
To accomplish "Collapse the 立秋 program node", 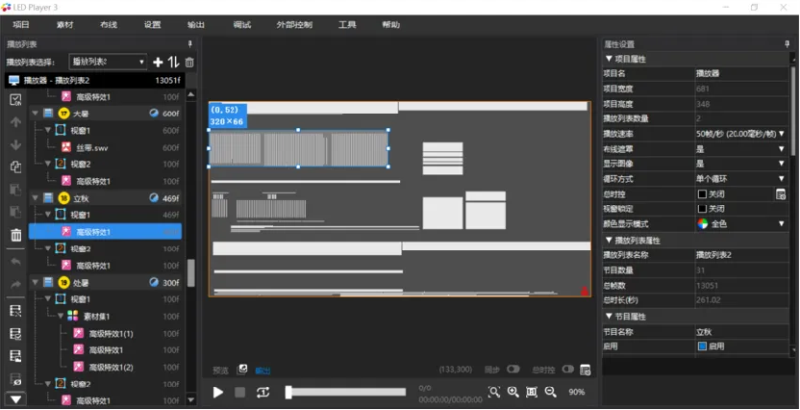I will pyautogui.click(x=35, y=198).
